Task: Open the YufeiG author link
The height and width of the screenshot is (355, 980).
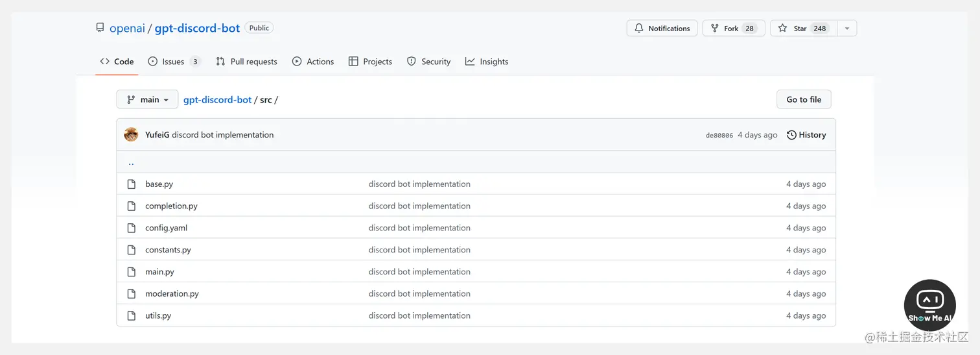Action: click(157, 135)
